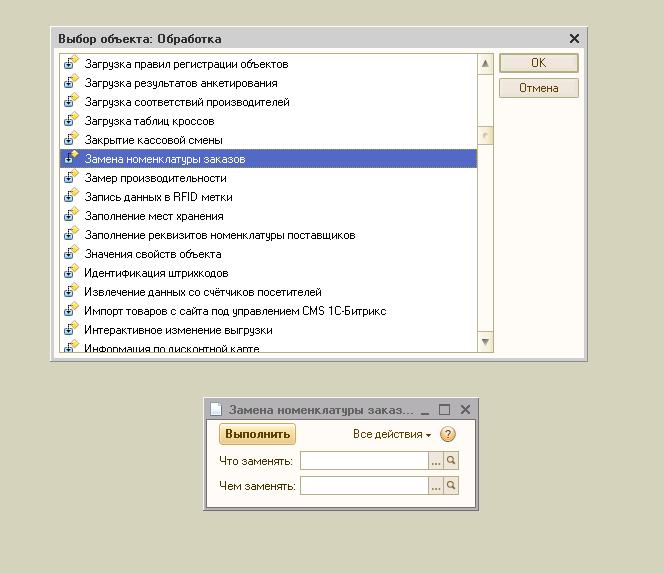Click icon beside 'Заполнение мест хранения'
Screen dimensions: 664x573
[x=71, y=216]
